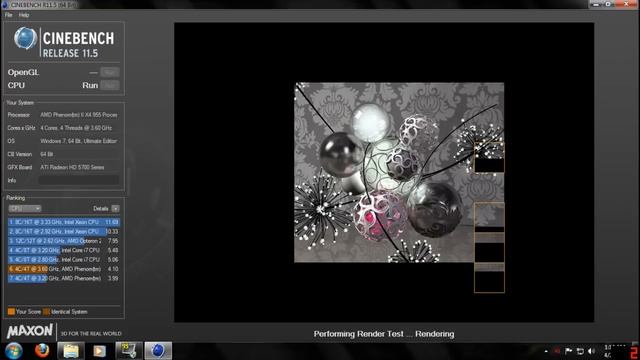The height and width of the screenshot is (360, 640).
Task: Click the CPU Run button
Action: (x=110, y=85)
